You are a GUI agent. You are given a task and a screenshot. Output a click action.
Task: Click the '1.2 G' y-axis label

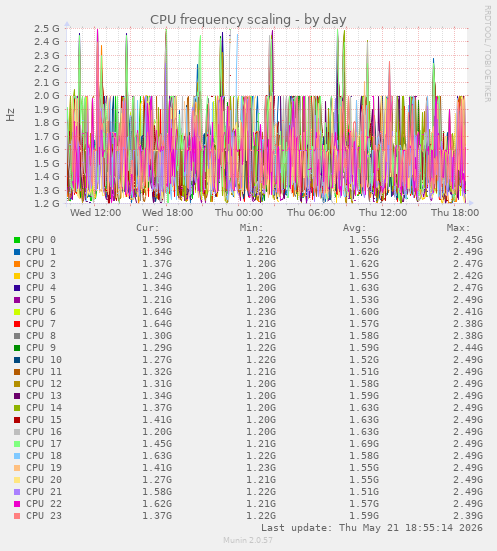pyautogui.click(x=47, y=203)
